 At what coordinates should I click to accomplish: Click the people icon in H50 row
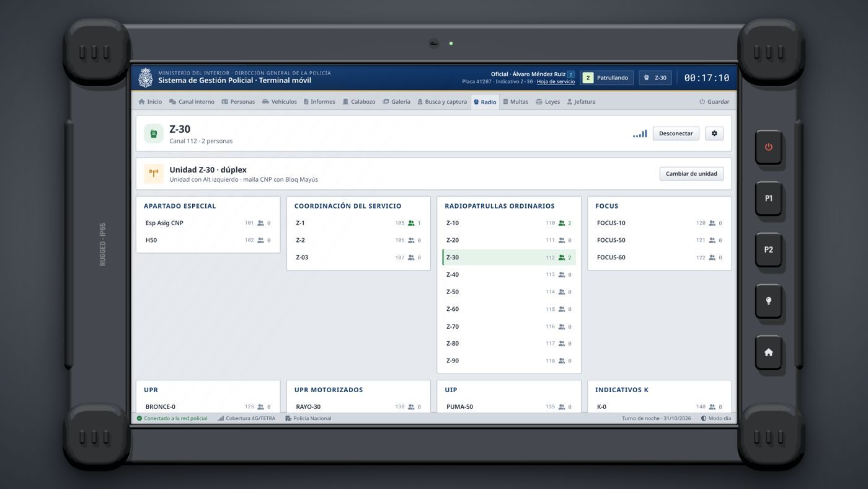[x=260, y=240]
